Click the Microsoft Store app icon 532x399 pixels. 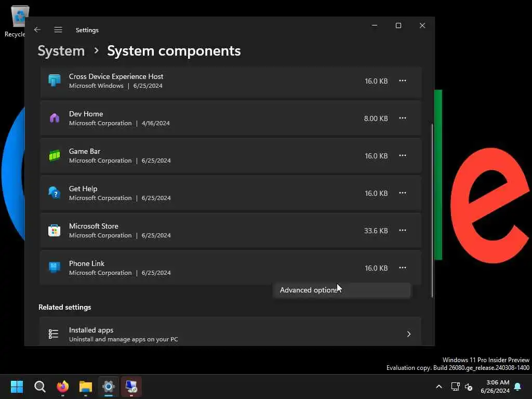coord(54,230)
